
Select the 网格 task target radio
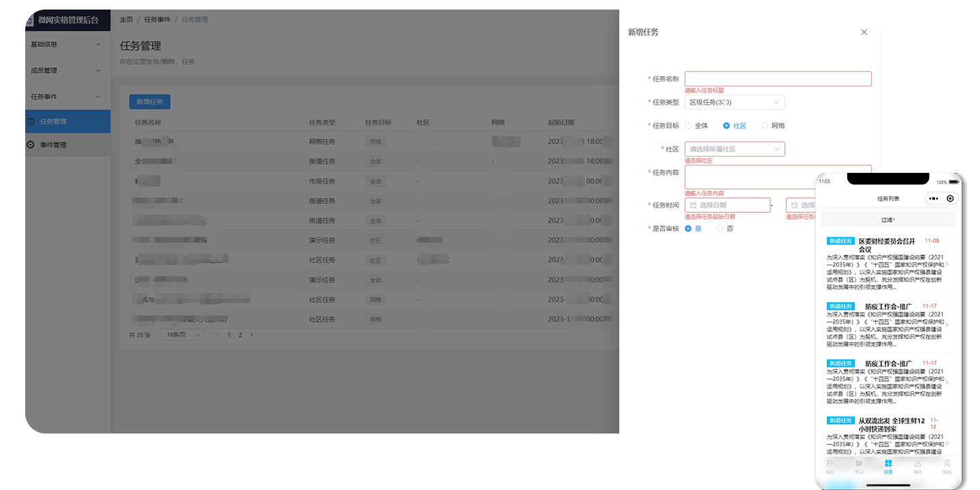[765, 126]
